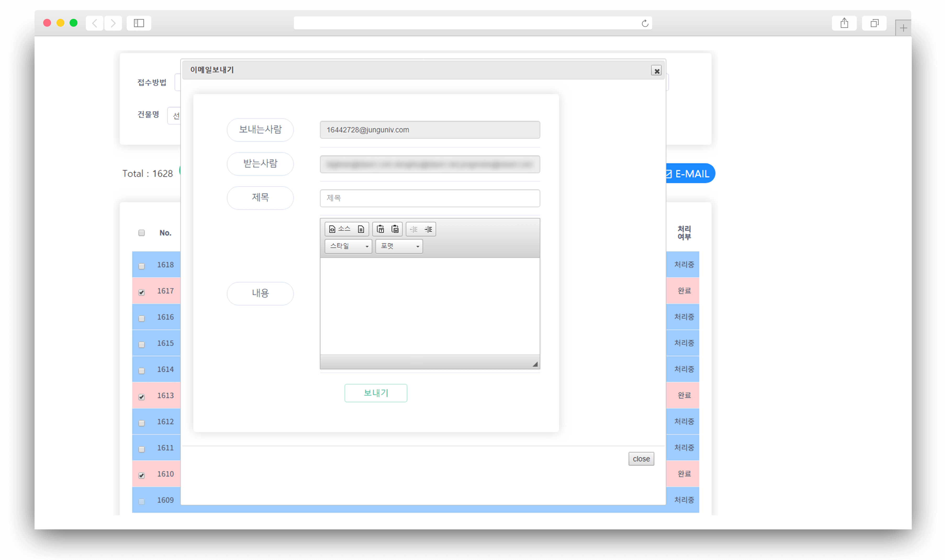Viewport: 945px width, 560px height.
Task: Click the decrease indent icon
Action: (414, 229)
